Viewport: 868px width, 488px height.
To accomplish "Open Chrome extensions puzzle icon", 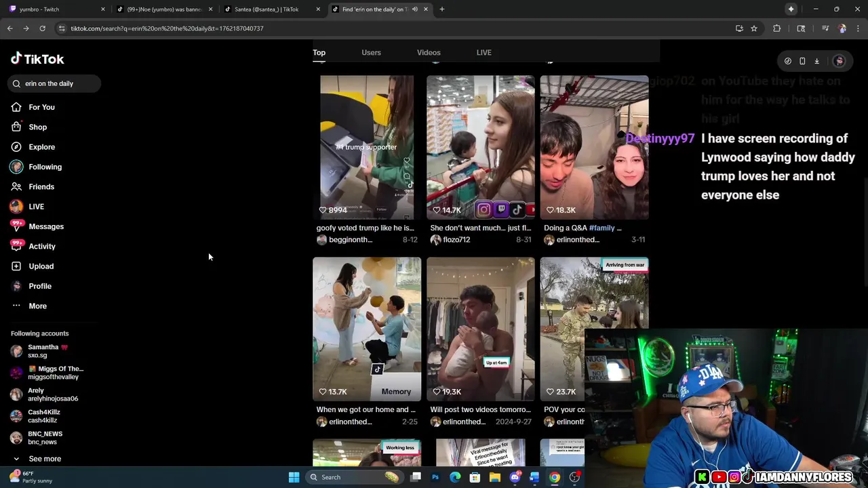I will 777,28.
